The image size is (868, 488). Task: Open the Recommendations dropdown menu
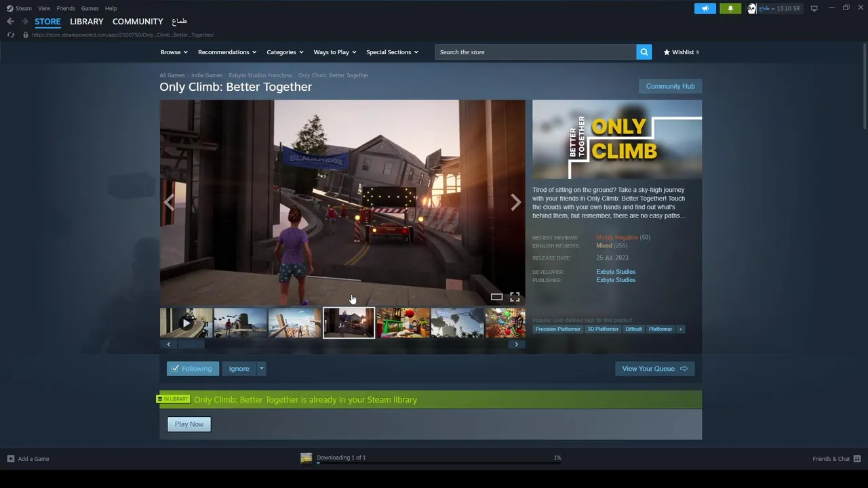[x=227, y=52]
